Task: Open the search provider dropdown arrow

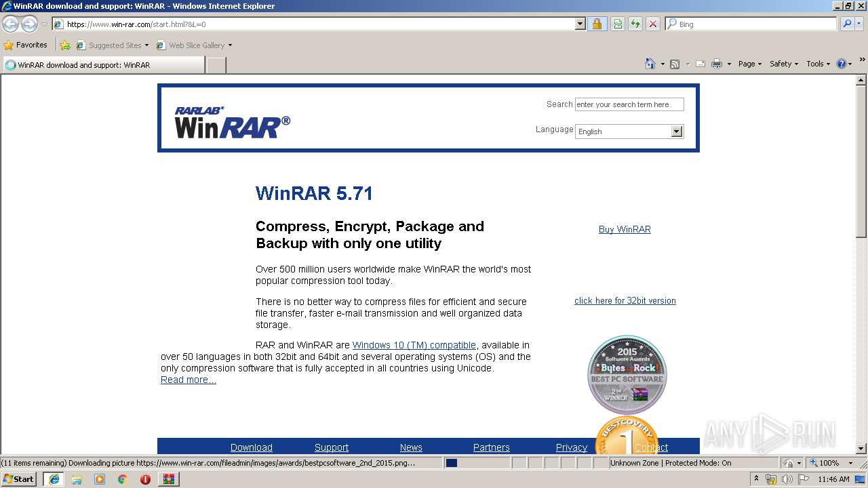Action: 859,24
